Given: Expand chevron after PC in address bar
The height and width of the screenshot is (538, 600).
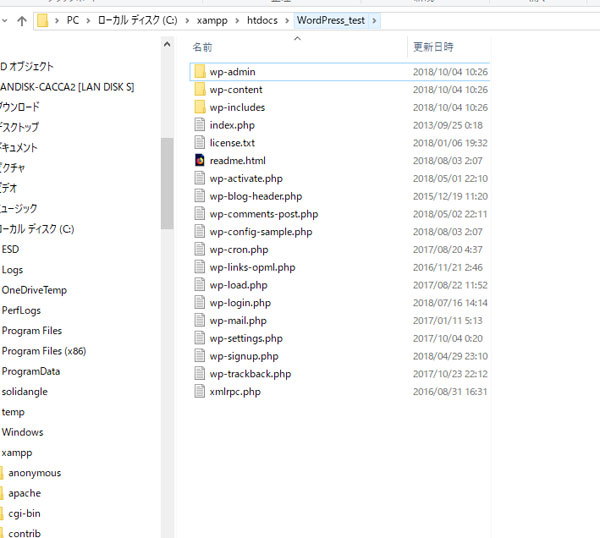Looking at the screenshot, I should (88, 21).
